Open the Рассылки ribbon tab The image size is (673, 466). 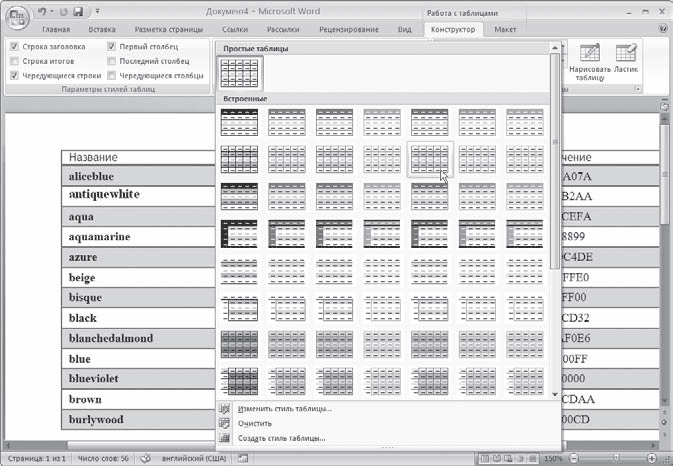(283, 29)
